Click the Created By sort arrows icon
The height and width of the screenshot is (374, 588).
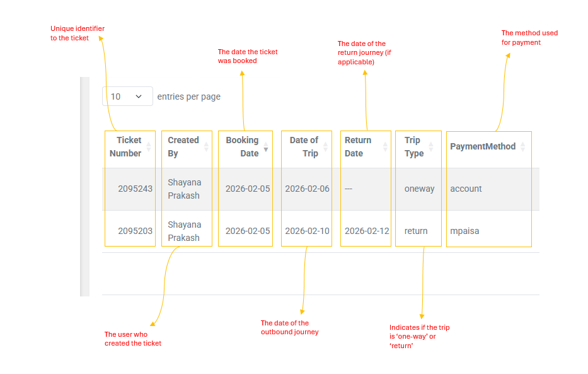pos(206,147)
